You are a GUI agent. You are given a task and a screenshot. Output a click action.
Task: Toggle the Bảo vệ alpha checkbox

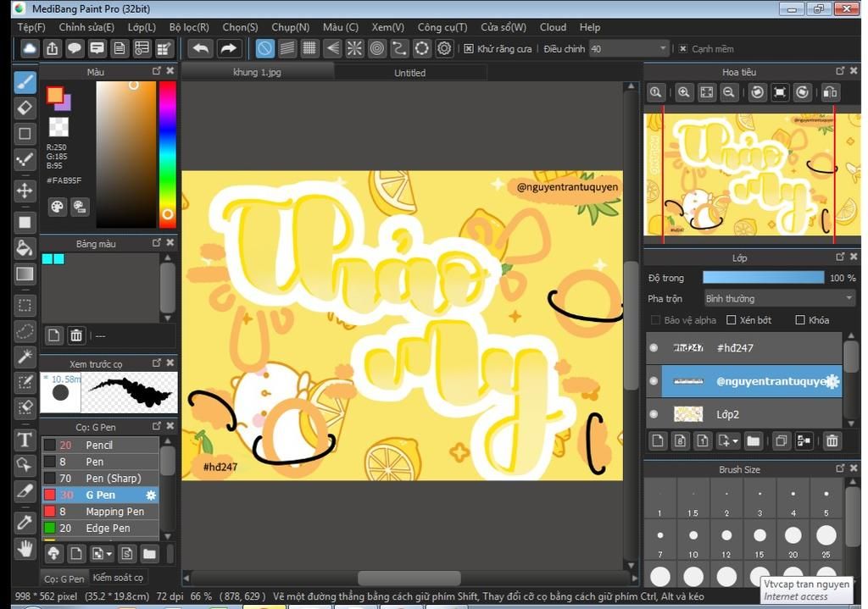[655, 319]
